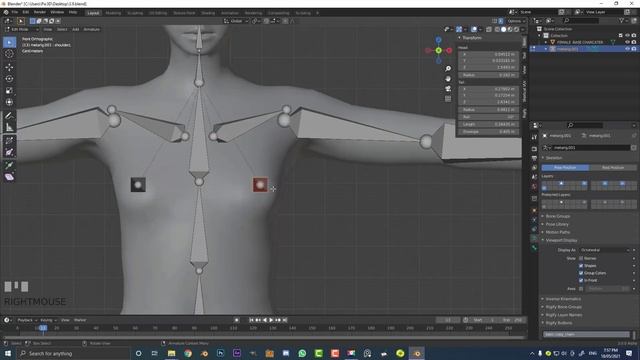Select the Extrude tool

tap(9, 165)
